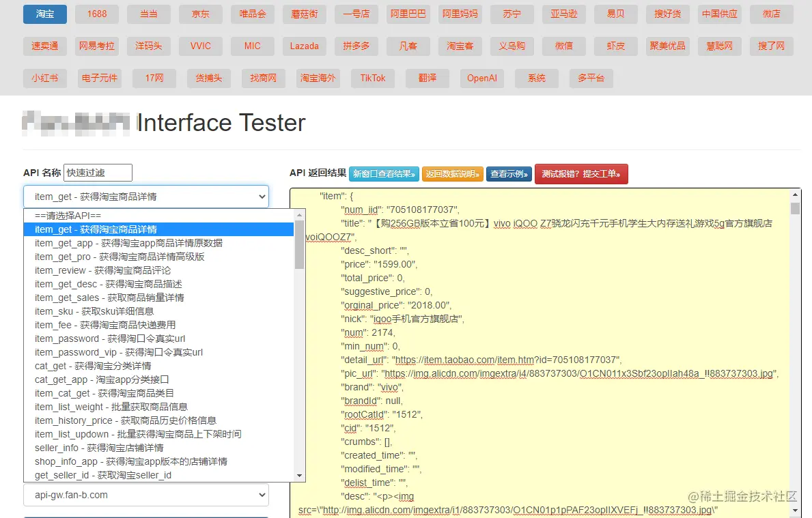
Task: Collapse the item_get API dropdown
Action: point(146,197)
